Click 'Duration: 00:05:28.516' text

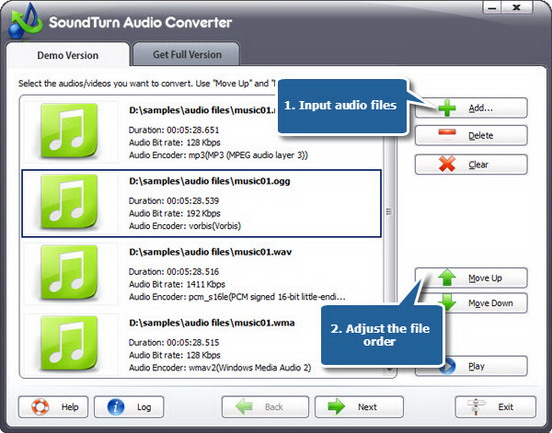click(174, 271)
